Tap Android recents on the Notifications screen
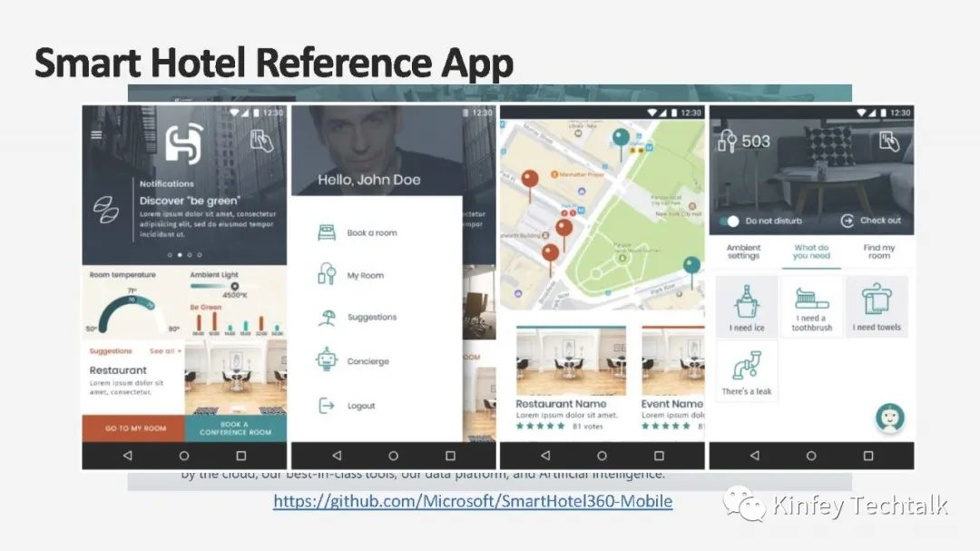980x551 pixels. 240,456
